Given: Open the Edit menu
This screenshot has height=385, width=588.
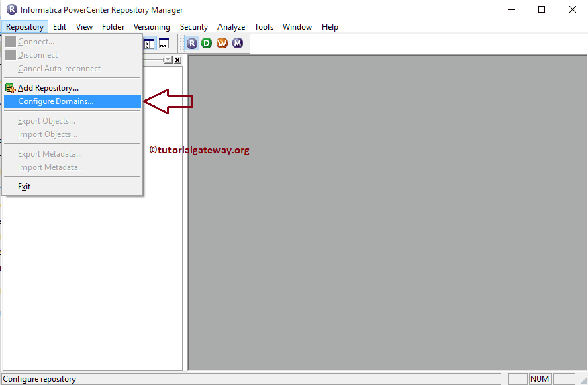Looking at the screenshot, I should click(60, 27).
